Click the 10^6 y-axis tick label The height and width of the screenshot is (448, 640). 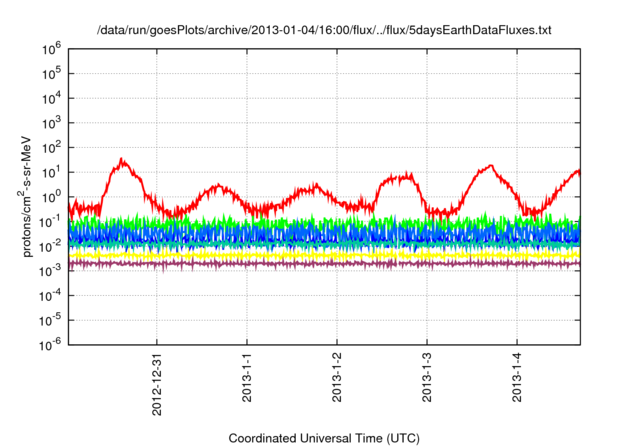[51, 50]
